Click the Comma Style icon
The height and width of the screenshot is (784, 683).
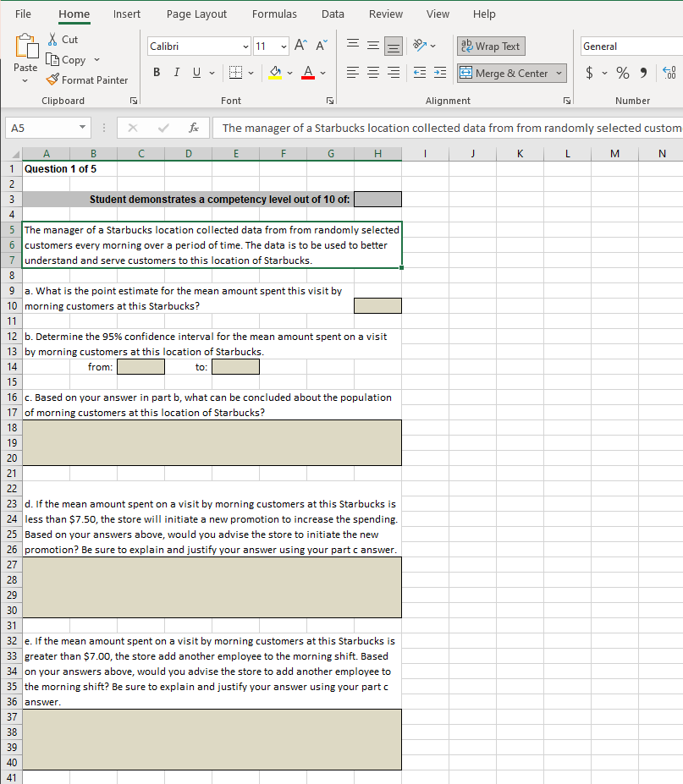(x=645, y=73)
